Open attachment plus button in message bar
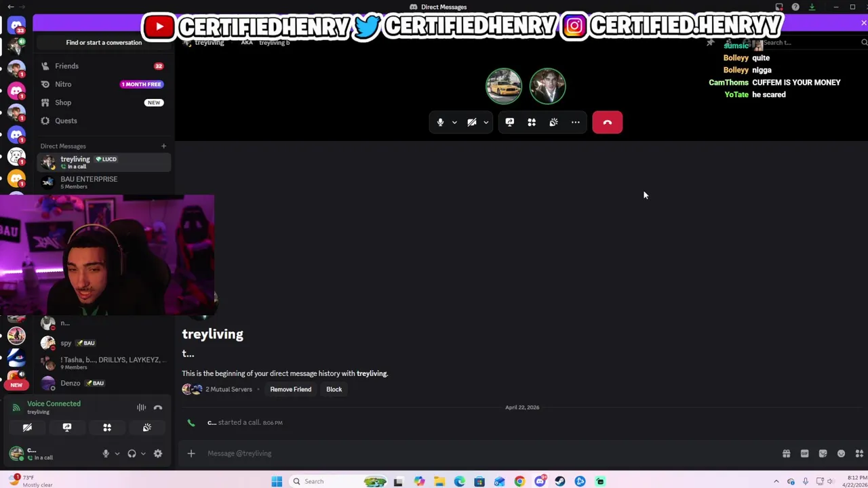Viewport: 868px width, 488px height. point(191,453)
